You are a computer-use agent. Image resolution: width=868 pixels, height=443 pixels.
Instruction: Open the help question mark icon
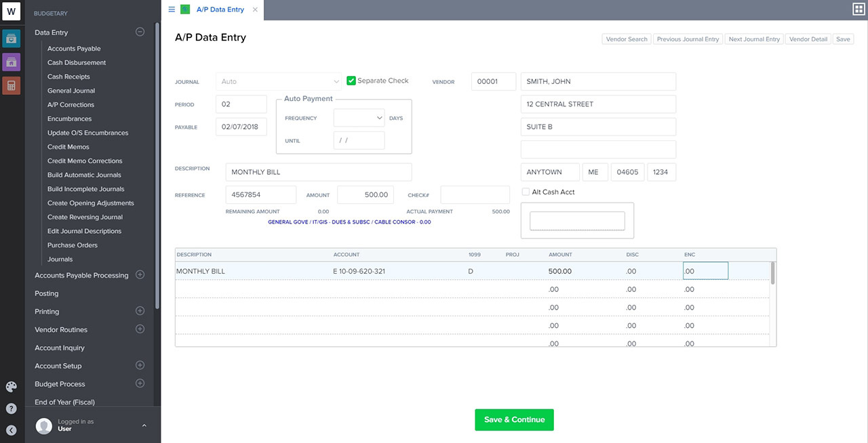pyautogui.click(x=12, y=408)
